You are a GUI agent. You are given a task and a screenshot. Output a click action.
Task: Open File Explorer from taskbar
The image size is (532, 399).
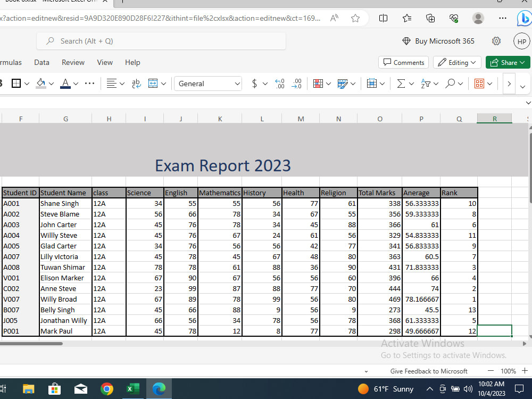[29, 389]
